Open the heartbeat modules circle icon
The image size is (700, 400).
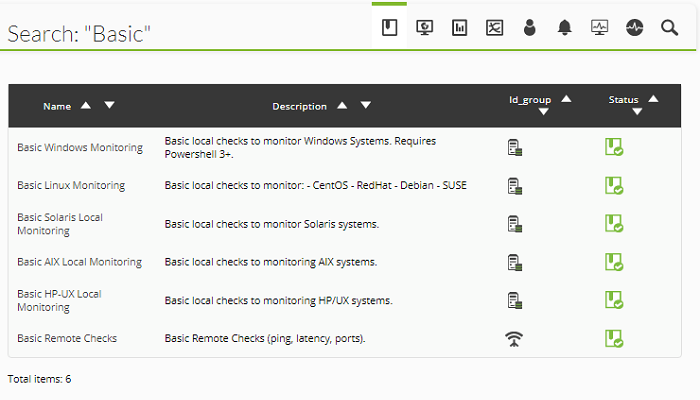[x=634, y=28]
